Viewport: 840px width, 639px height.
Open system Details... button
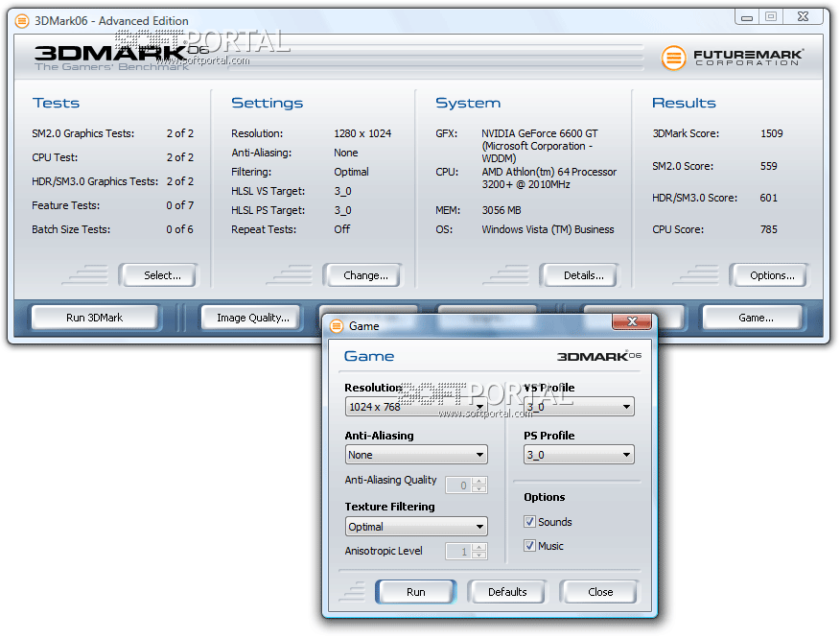click(579, 275)
